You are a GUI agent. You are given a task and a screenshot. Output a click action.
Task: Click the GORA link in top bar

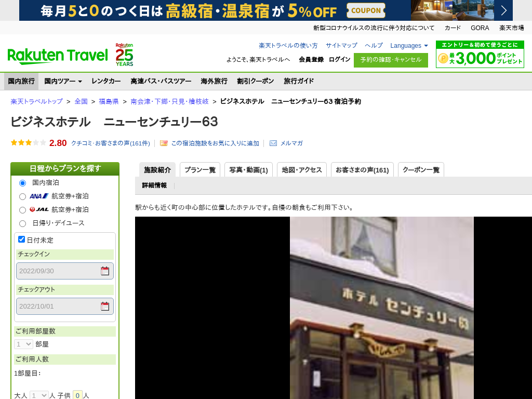click(480, 28)
